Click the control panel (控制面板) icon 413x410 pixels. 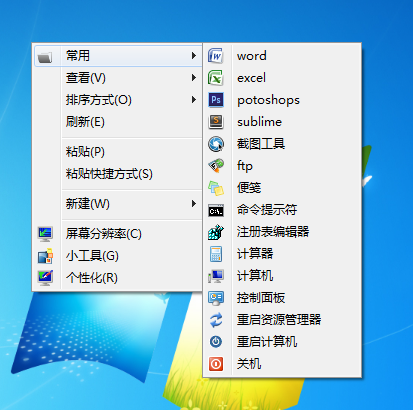(x=216, y=298)
